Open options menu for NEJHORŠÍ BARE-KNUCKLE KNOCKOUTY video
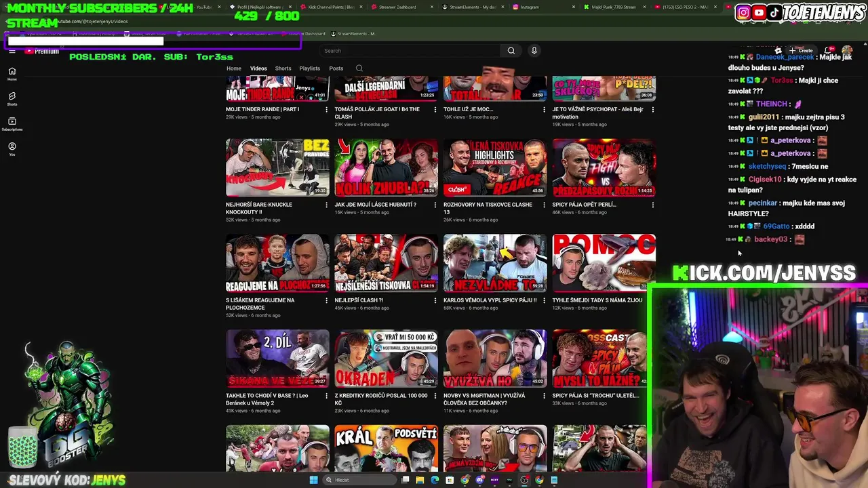 [326, 205]
